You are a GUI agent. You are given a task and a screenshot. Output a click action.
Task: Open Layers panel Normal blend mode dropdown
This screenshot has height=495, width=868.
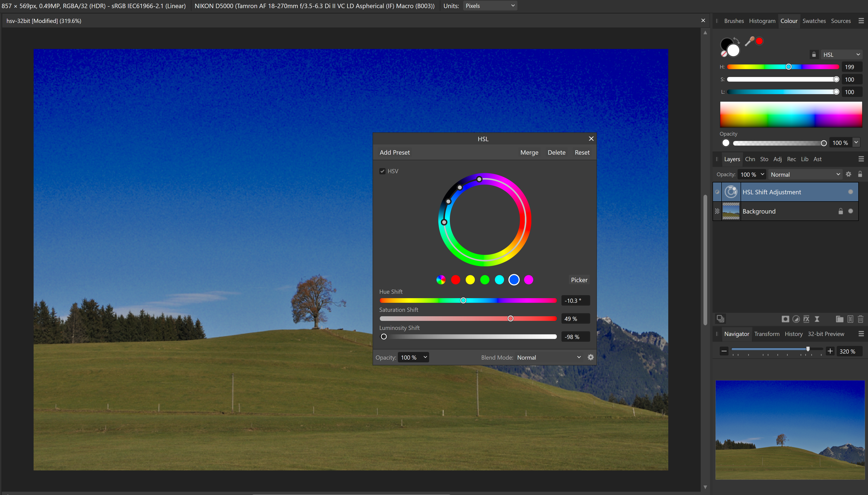point(805,174)
